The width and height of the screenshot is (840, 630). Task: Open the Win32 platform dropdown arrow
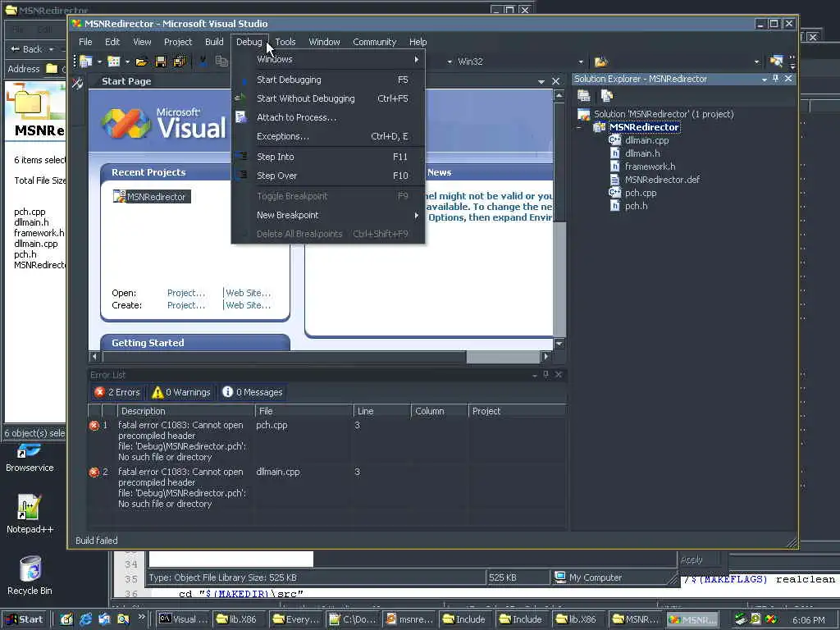tap(581, 62)
